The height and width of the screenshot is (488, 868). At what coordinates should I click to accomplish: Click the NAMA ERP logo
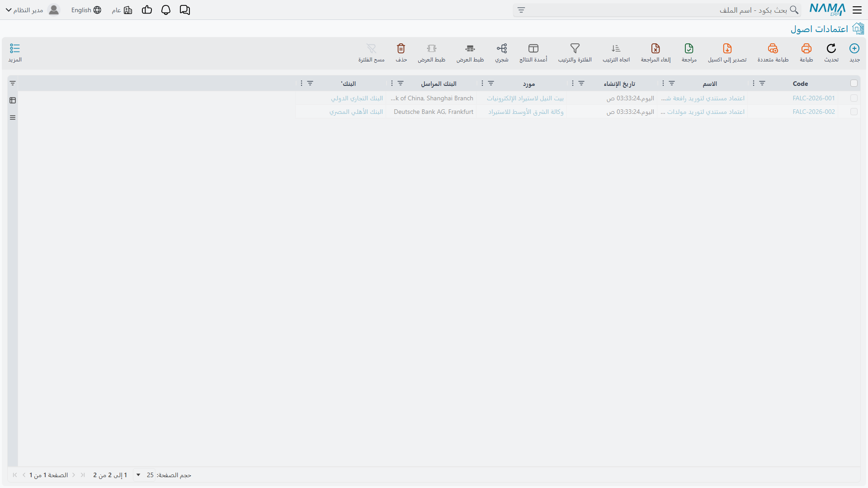point(827,10)
